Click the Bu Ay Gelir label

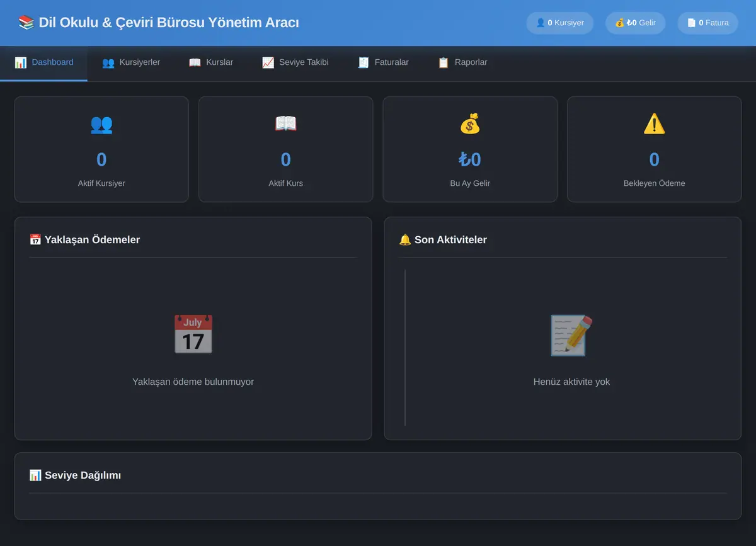click(470, 183)
